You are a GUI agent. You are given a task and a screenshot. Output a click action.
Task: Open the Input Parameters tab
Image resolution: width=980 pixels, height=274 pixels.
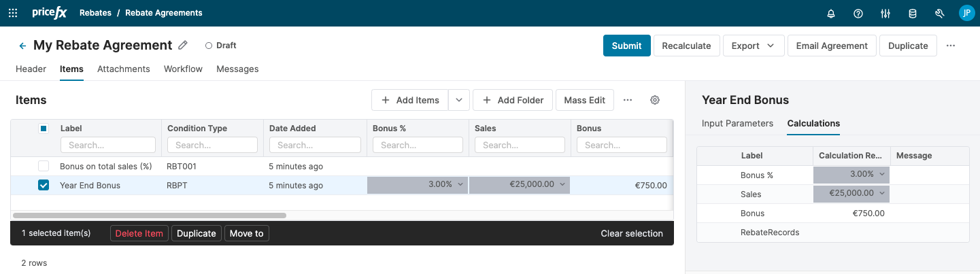(x=737, y=123)
